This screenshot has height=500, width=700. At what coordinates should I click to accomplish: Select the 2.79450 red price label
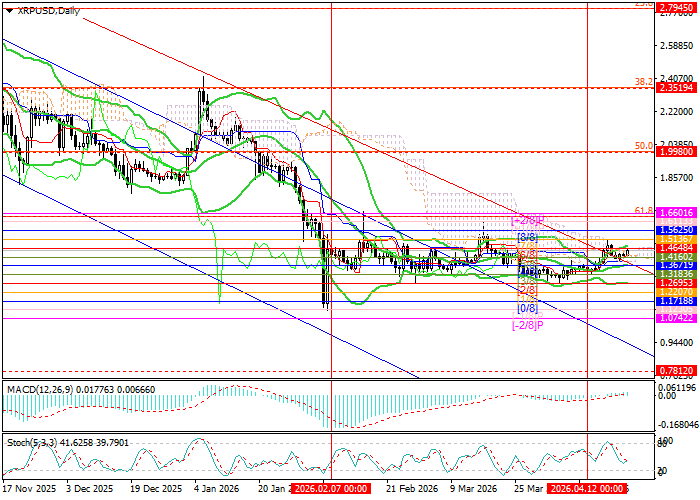pos(677,7)
